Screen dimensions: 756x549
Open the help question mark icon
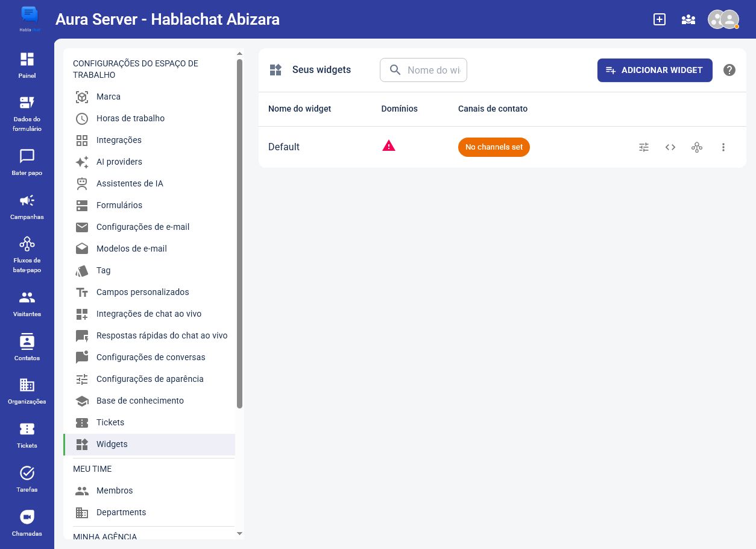[729, 70]
